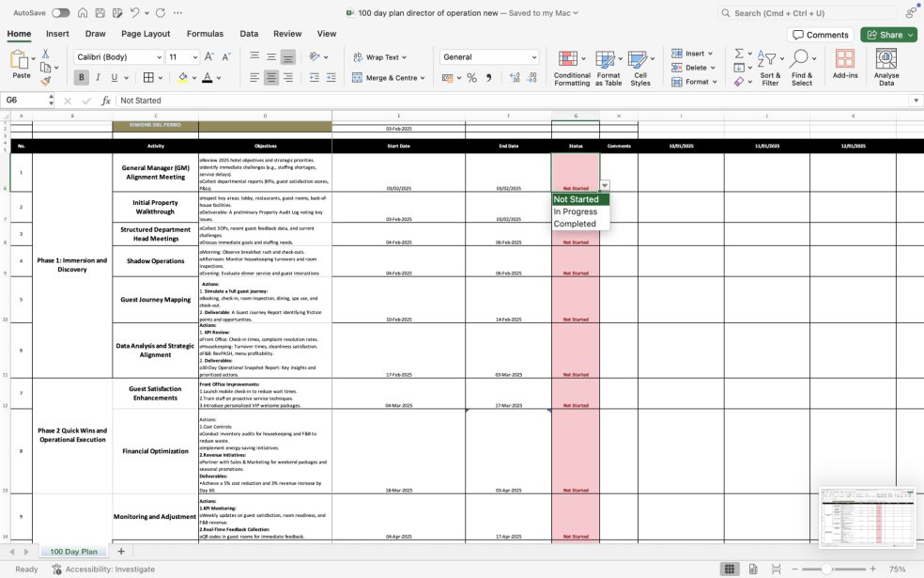The image size is (924, 578).
Task: Open Conditional Formatting in the ribbon
Action: pyautogui.click(x=572, y=67)
